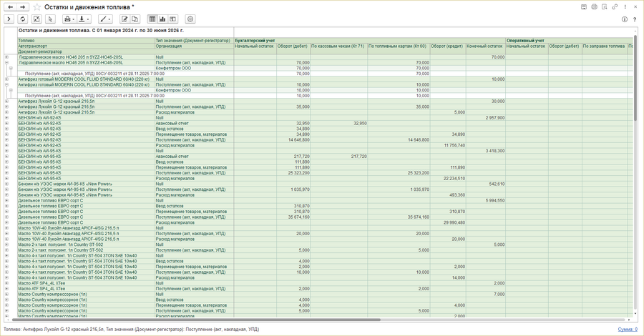The image size is (644, 336).
Task: Open the three-dot more menu
Action: [x=625, y=7]
